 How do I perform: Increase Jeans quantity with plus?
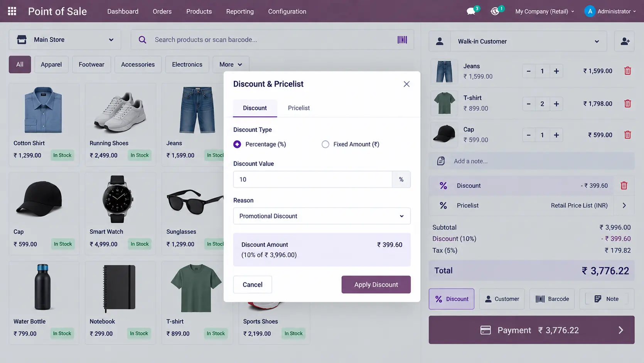tap(556, 71)
